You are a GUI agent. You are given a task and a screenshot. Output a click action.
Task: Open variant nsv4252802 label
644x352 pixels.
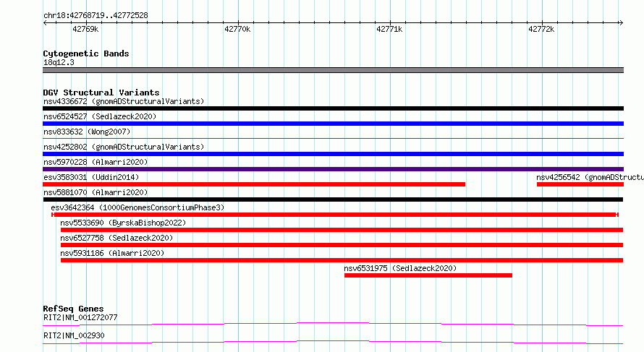[124, 147]
